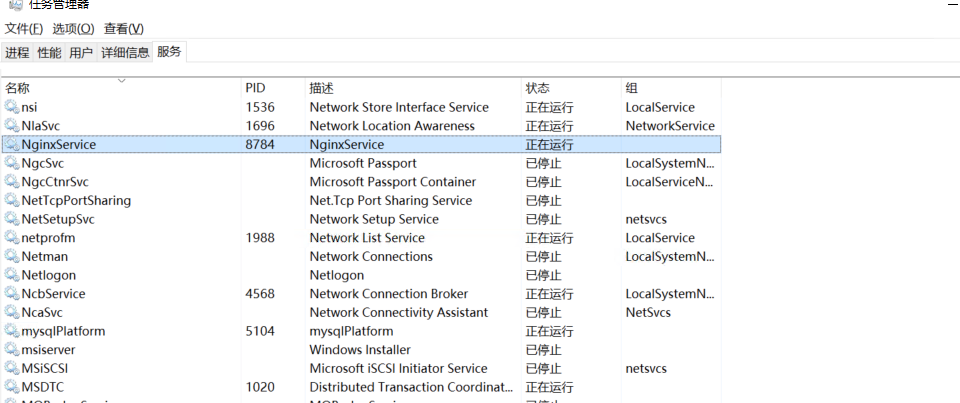Select the NetTcpPortSharing service name
The width and height of the screenshot is (960, 403).
[x=76, y=200]
